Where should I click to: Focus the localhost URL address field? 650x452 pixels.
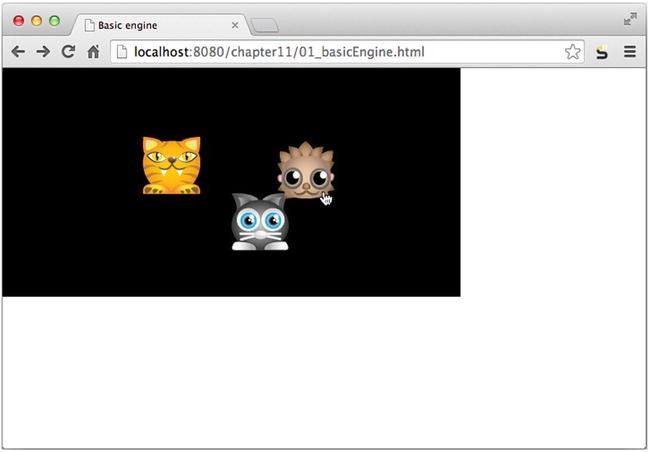347,52
